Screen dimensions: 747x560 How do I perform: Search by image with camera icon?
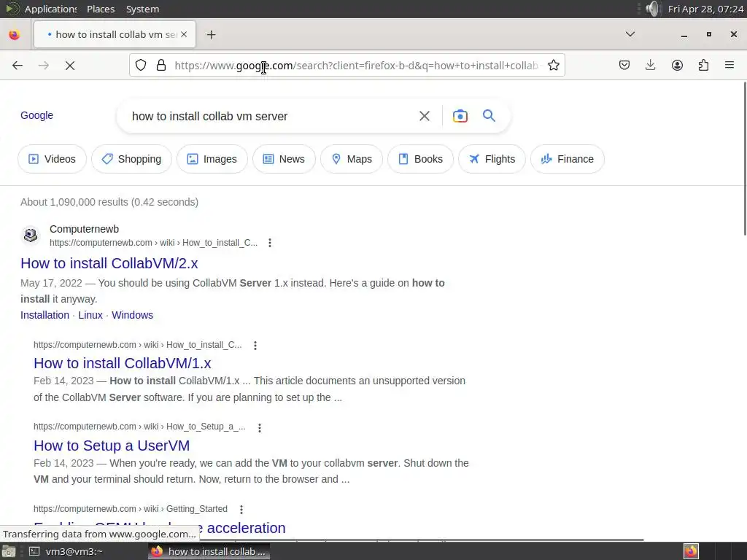(x=460, y=116)
